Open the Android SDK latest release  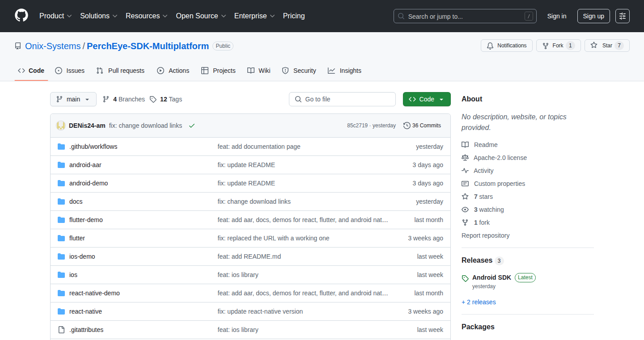pyautogui.click(x=491, y=277)
